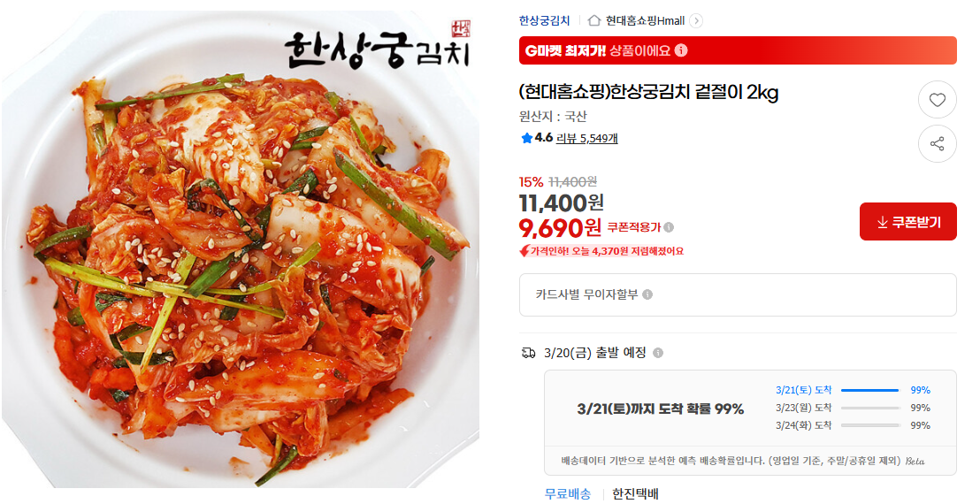980x504 pixels.
Task: Click the heart wishlist icon
Action: click(937, 100)
